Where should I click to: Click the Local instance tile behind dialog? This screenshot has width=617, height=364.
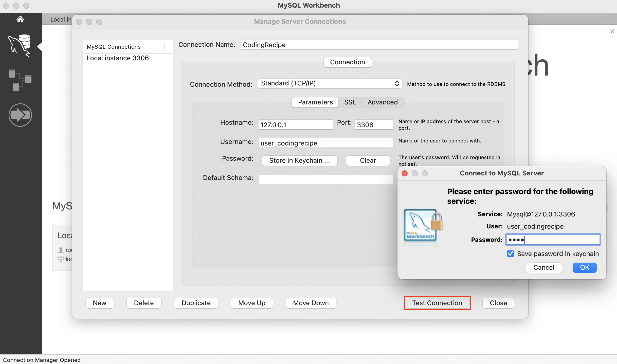click(x=62, y=247)
